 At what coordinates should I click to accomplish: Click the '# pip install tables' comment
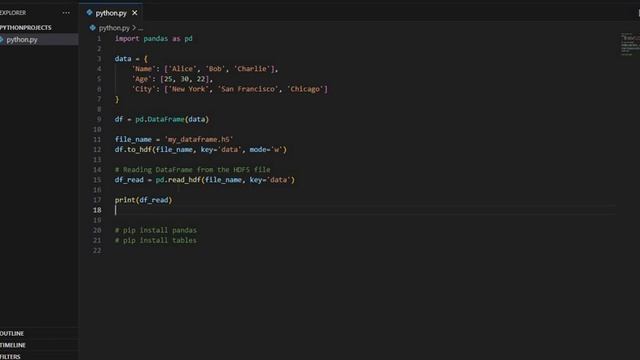point(156,240)
